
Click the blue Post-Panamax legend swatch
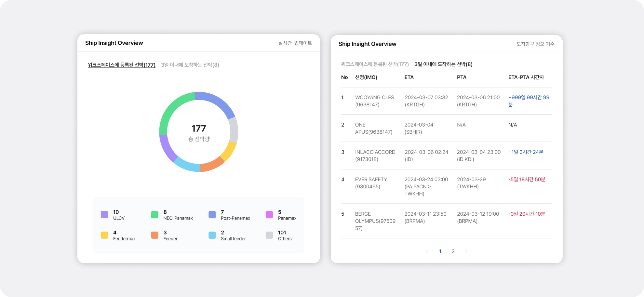pos(212,215)
